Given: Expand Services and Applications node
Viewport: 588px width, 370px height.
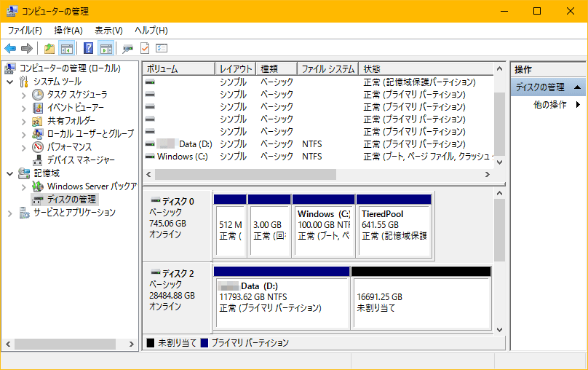Looking at the screenshot, I should point(9,213).
